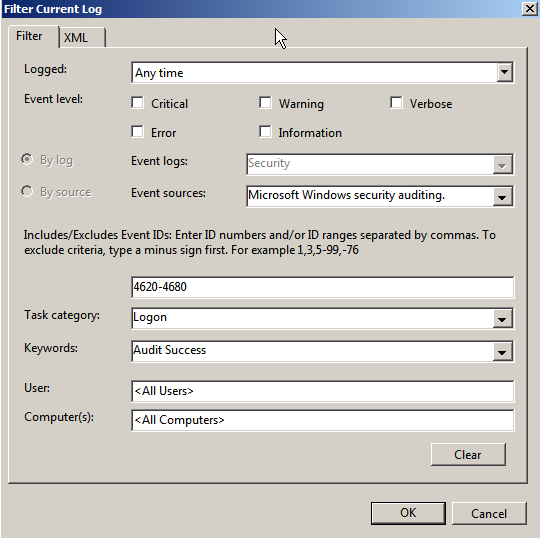540x538 pixels.
Task: Enable the Critical event level checkbox
Action: pos(137,103)
